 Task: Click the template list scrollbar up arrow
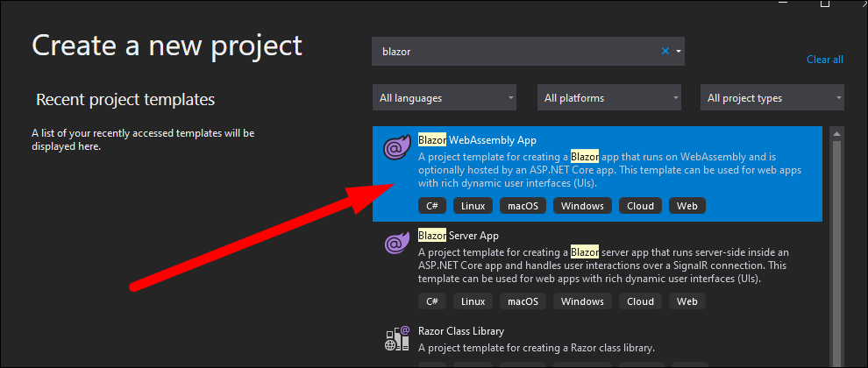(836, 133)
